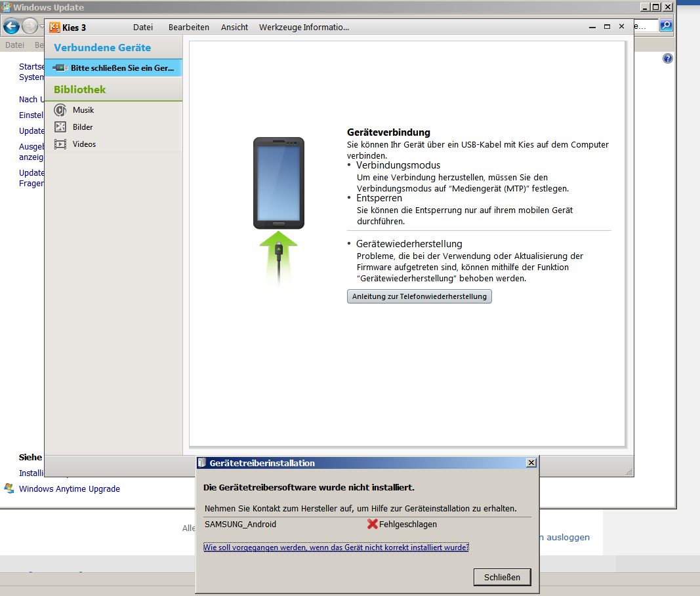This screenshot has width=700, height=596.
Task: Open the 'Wie soll vorgegangen werden' help link
Action: [336, 547]
